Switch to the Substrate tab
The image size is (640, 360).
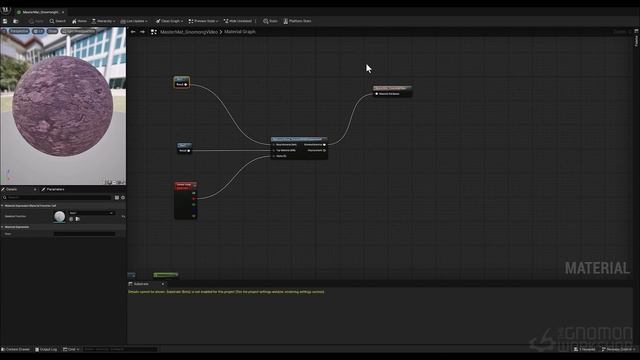141,284
